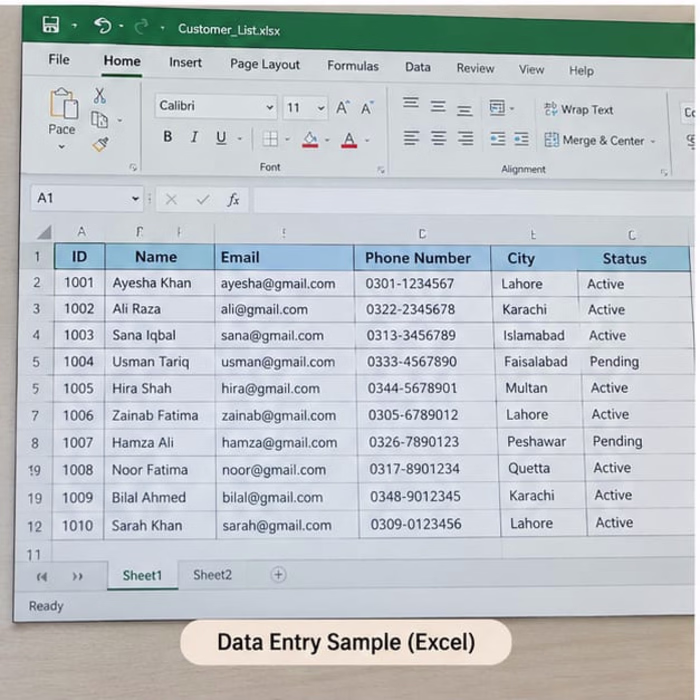Click inside the formula bar field

click(473, 201)
